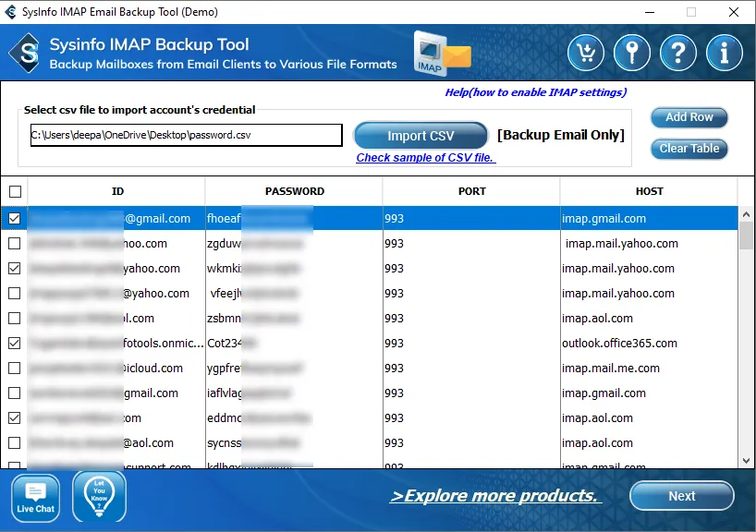Proceed with the Next button

[x=681, y=496]
